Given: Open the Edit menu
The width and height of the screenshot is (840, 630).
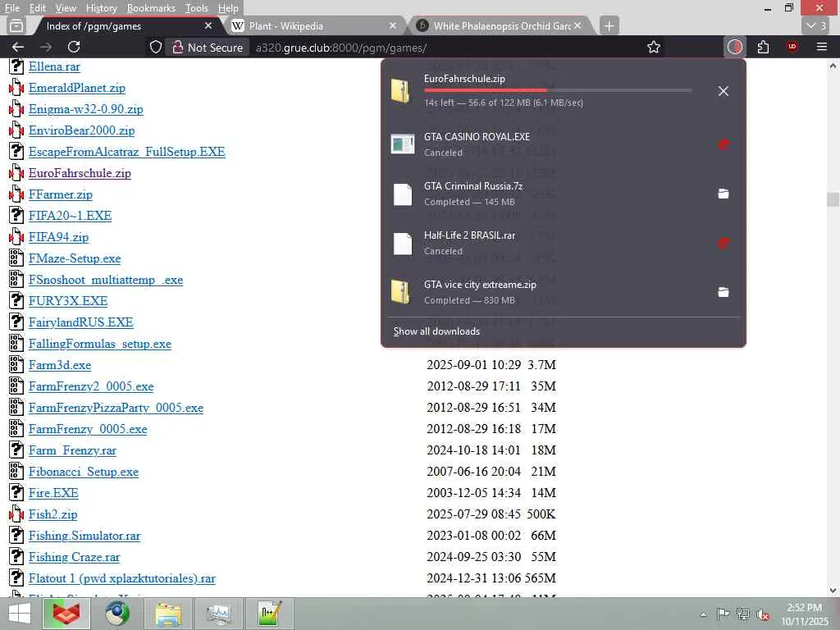Looking at the screenshot, I should 37,8.
